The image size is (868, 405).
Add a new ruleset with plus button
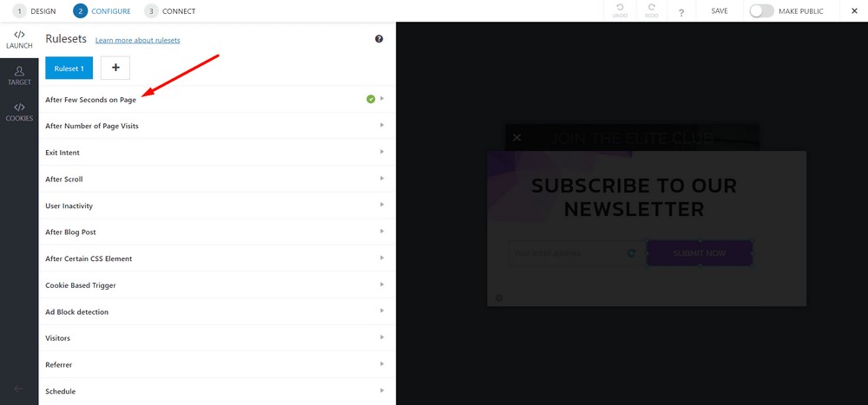[115, 68]
